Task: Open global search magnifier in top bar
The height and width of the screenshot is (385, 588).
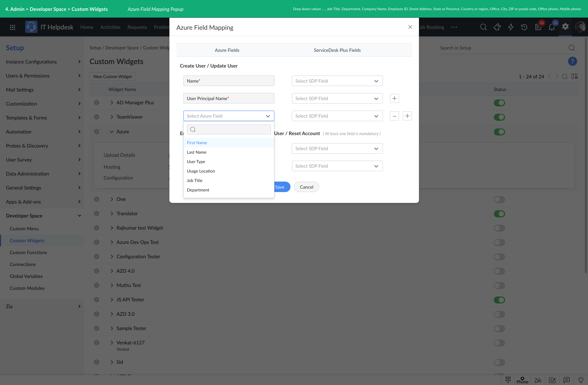Action: tap(484, 27)
